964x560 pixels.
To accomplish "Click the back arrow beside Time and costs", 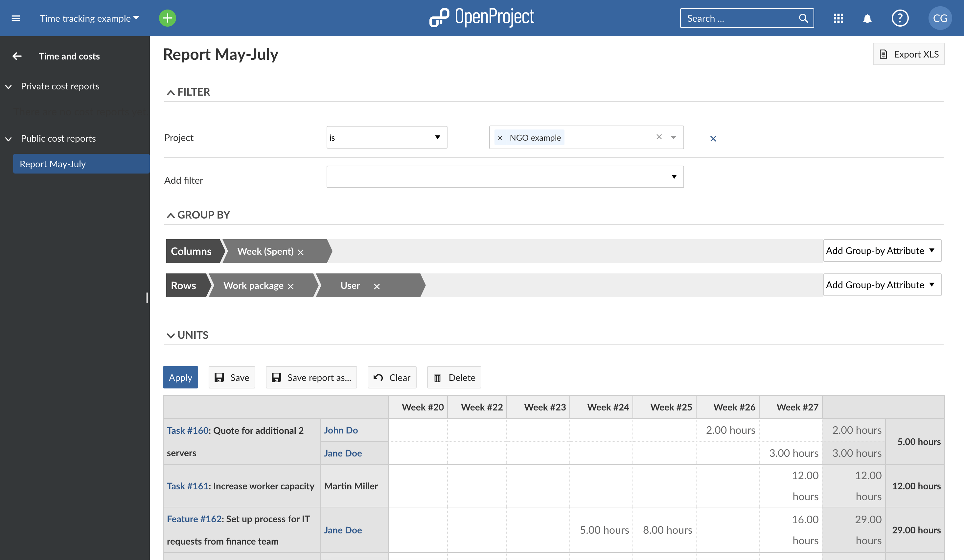I will click(x=17, y=56).
